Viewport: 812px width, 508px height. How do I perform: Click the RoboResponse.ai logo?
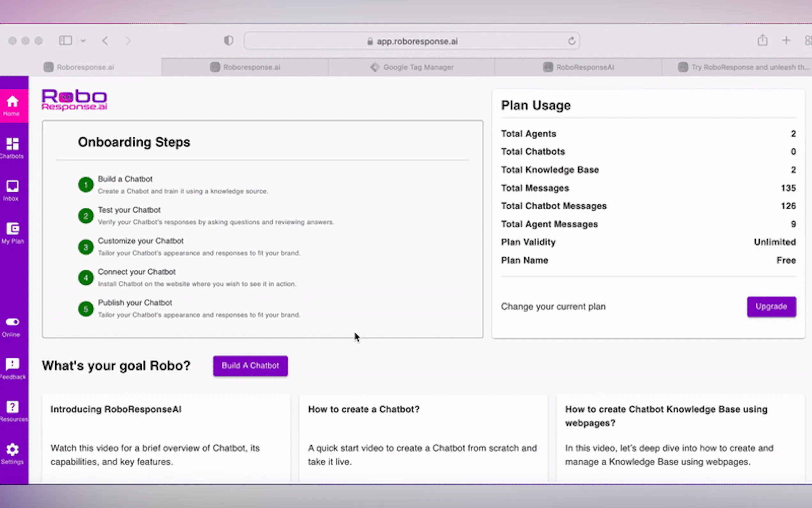pos(74,100)
